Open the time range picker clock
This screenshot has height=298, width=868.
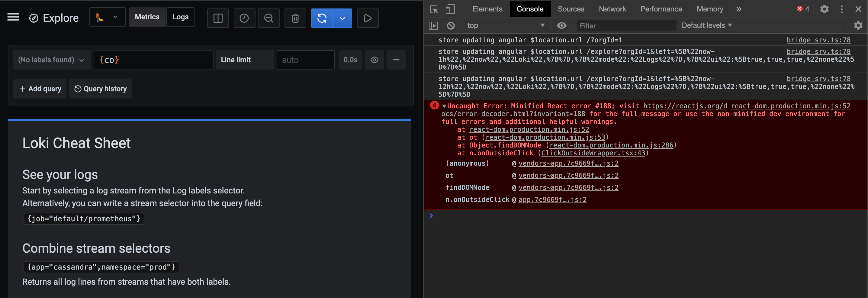[244, 18]
